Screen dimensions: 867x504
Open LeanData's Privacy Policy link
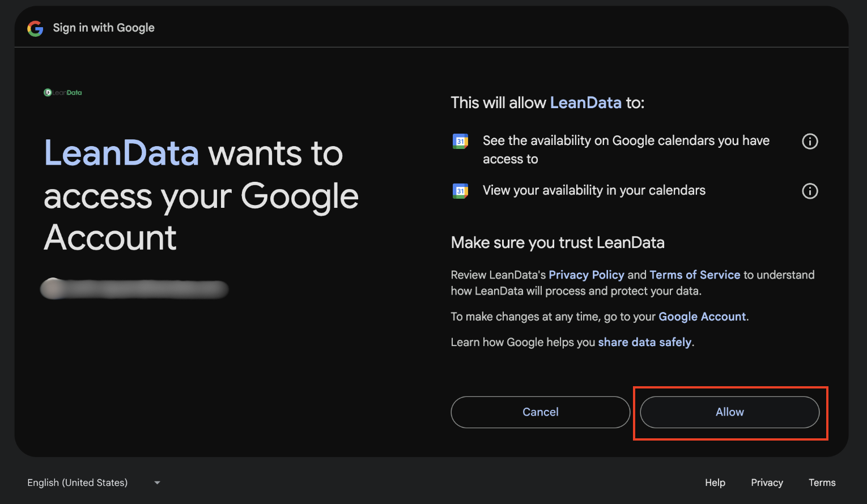click(x=586, y=275)
